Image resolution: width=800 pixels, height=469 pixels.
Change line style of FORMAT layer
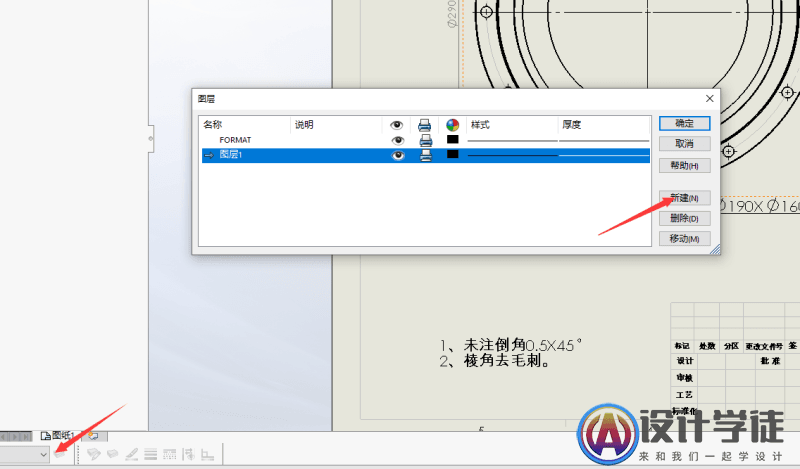click(512, 140)
